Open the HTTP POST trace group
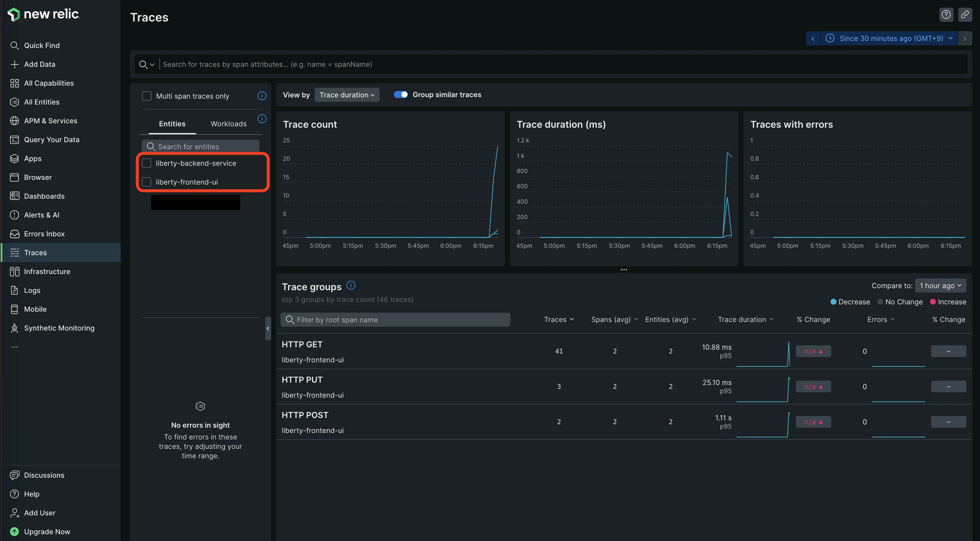Viewport: 980px width, 541px height. (x=305, y=415)
